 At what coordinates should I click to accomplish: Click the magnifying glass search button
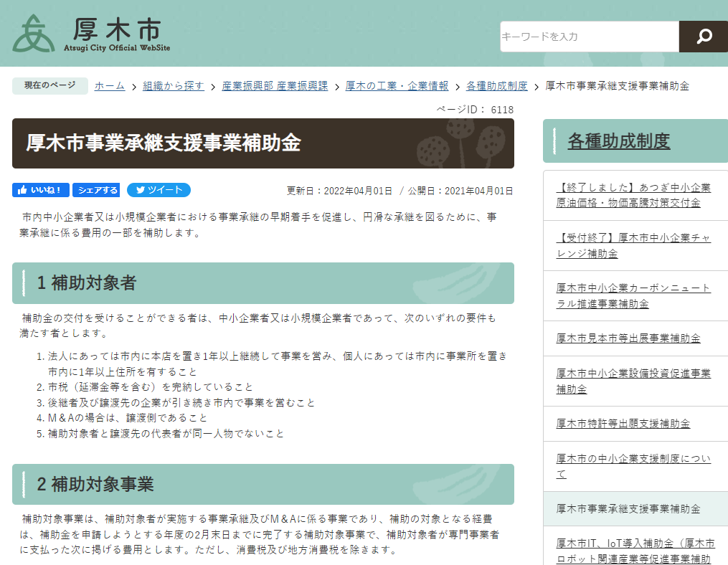703,37
